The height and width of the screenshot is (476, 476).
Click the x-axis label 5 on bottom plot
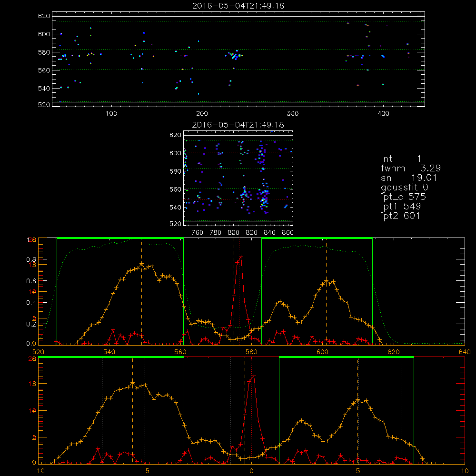[358, 471]
